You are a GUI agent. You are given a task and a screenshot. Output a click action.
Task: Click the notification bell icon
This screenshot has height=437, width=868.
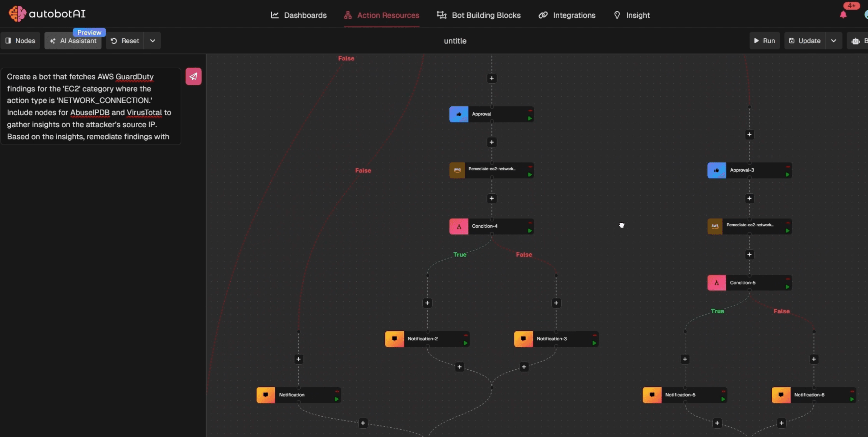(843, 15)
